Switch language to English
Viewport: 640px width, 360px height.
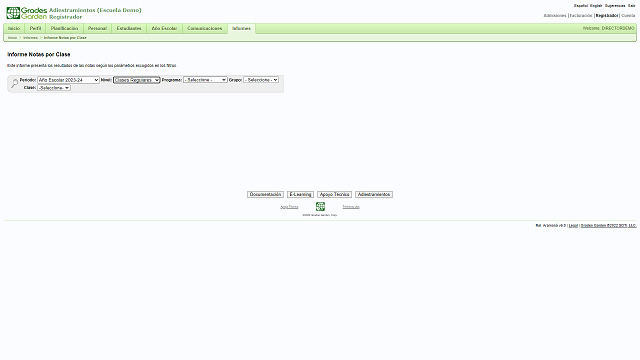(596, 6)
